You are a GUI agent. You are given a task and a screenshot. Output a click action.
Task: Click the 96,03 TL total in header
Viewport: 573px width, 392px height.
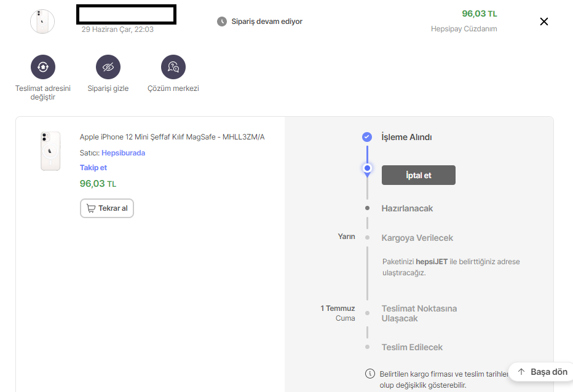[x=480, y=14]
